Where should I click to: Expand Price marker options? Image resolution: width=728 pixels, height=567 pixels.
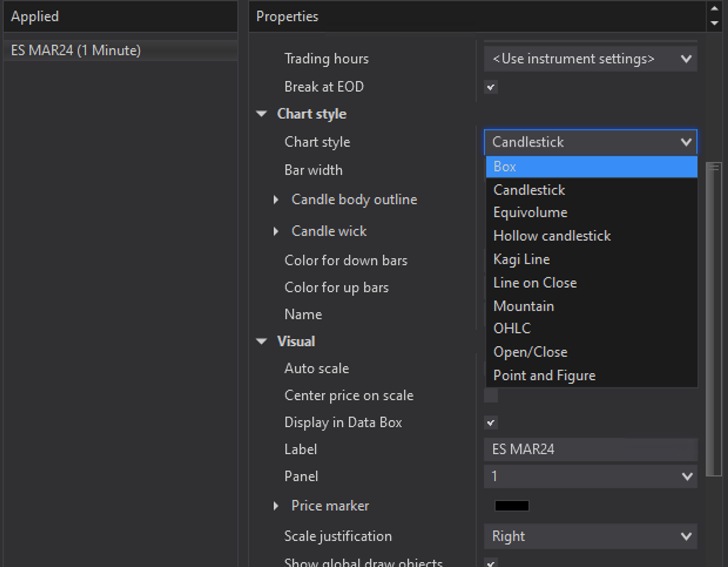pyautogui.click(x=276, y=506)
